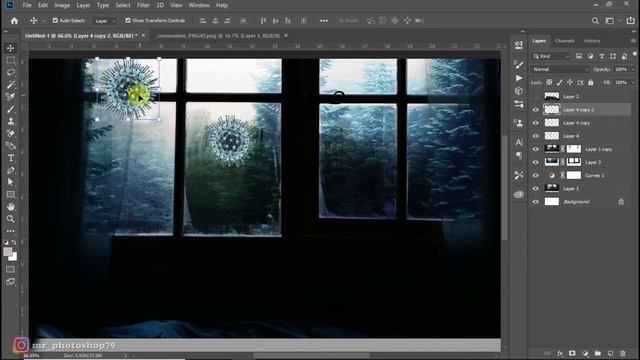Screen dimensions: 640x360
Task: Hide the Background layer
Action: pyautogui.click(x=536, y=202)
